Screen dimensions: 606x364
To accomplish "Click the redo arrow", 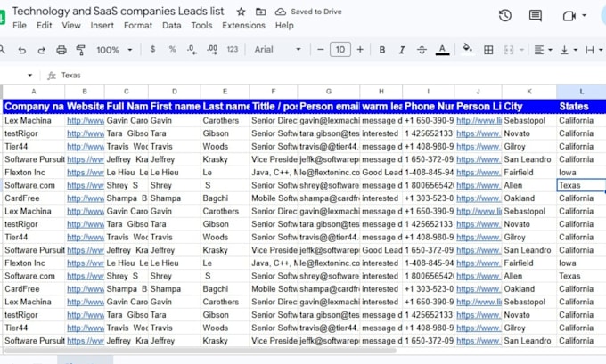I will (x=41, y=50).
